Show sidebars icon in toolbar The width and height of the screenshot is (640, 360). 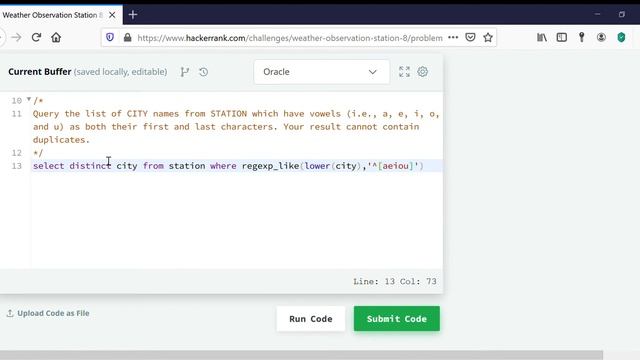(562, 38)
